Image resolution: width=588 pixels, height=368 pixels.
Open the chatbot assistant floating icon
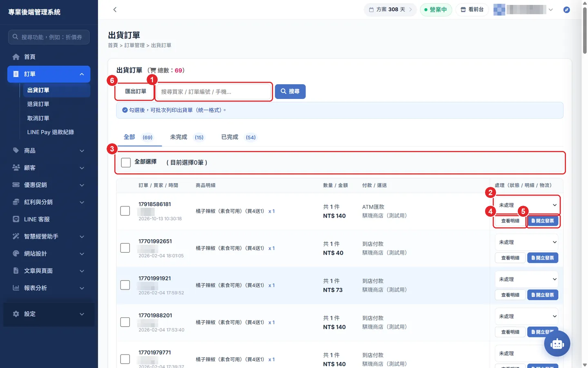tap(557, 343)
